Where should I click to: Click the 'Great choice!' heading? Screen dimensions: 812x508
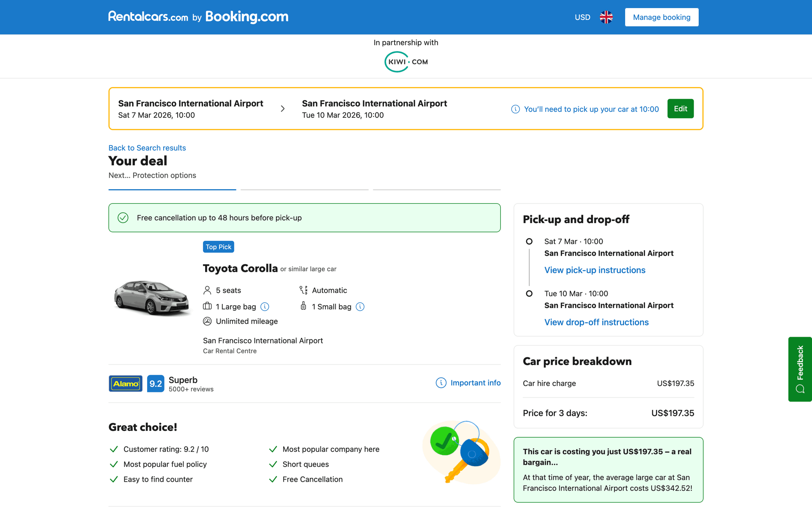(143, 427)
